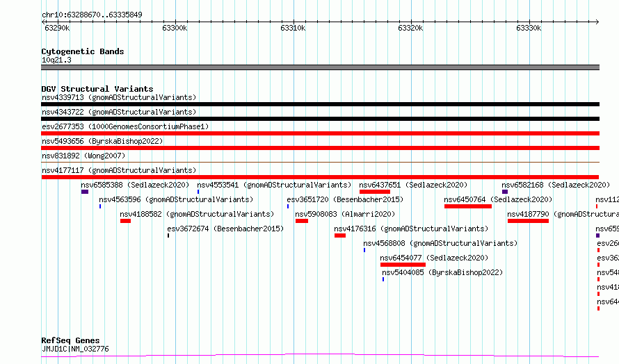
Task: Click the esv3672674 Besenbacher2015 label
Action: pos(225,229)
